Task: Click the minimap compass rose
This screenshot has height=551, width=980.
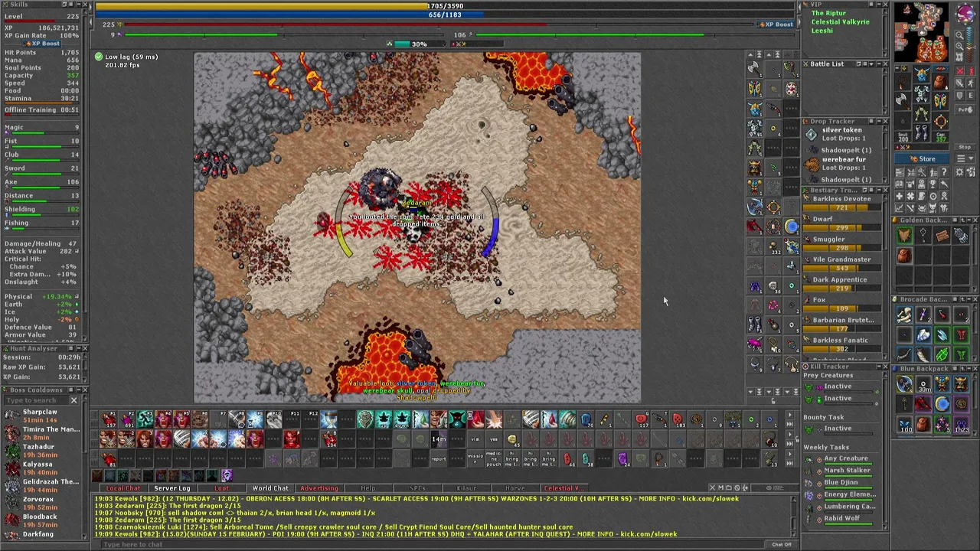Action: click(965, 13)
